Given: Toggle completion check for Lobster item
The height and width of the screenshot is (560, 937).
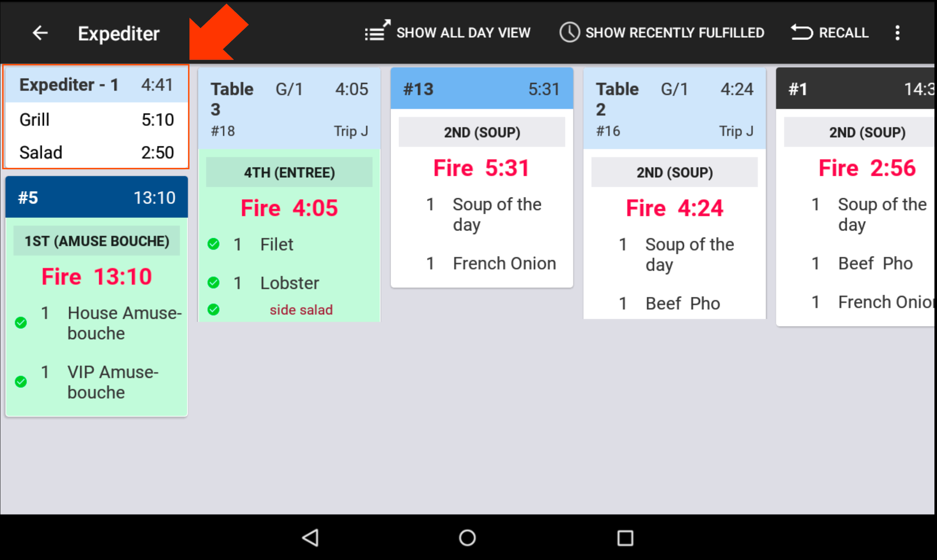Looking at the screenshot, I should coord(214,283).
